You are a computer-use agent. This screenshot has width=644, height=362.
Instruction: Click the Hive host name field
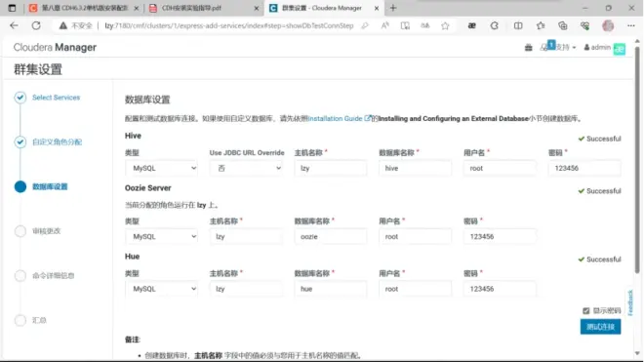pyautogui.click(x=331, y=168)
